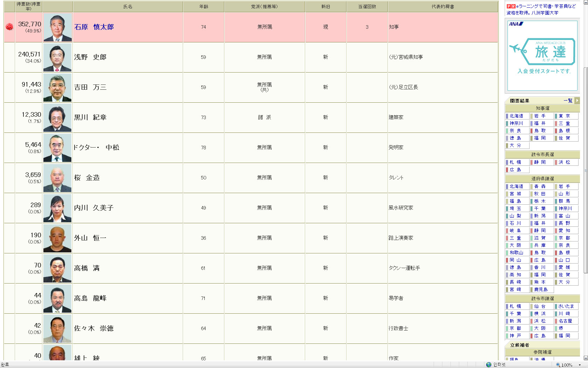Click the 一覧 arrow icon in 開票結果 header
Viewport: 588px width, 368px height.
[x=577, y=101]
